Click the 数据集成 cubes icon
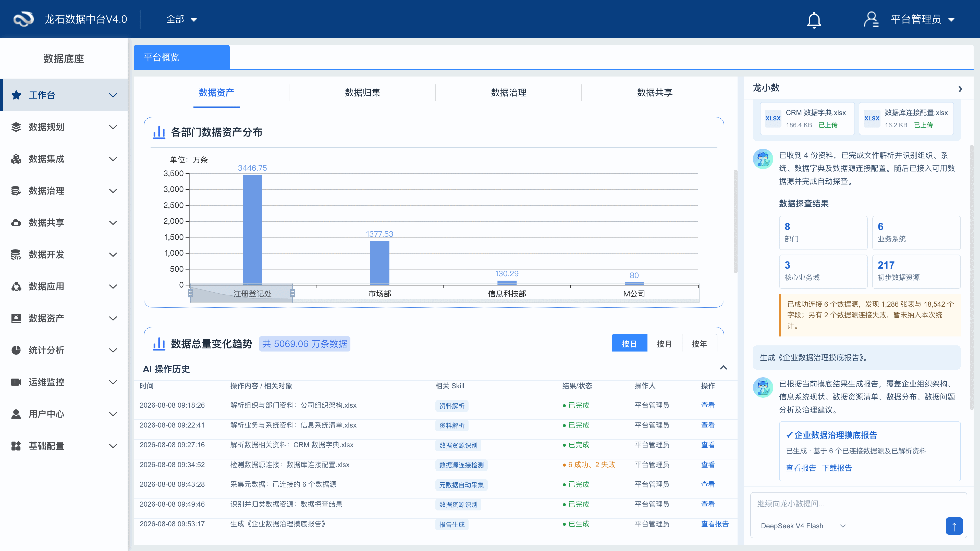This screenshot has width=980, height=551. pos(16,159)
